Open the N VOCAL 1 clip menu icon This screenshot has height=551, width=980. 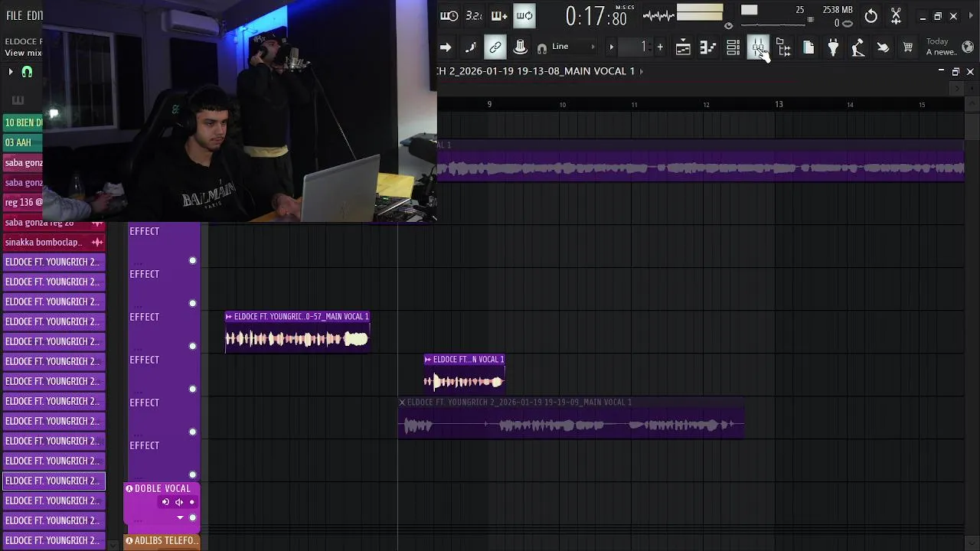(428, 359)
